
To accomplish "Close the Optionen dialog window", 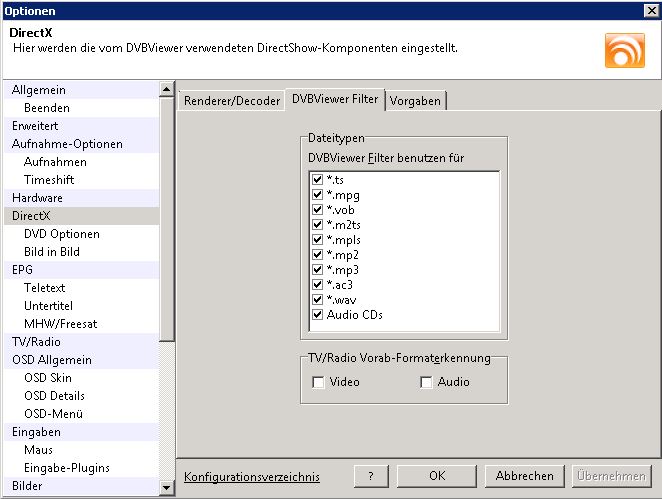I will coord(650,10).
